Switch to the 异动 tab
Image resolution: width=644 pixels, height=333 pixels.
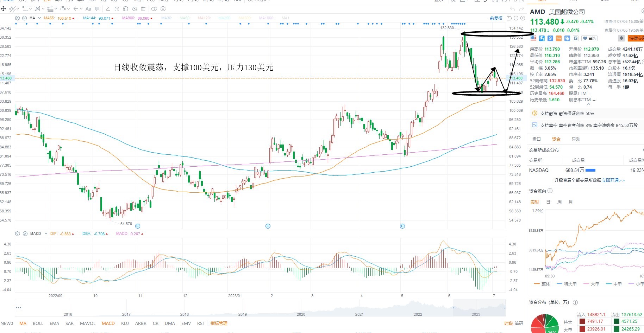coord(576,139)
